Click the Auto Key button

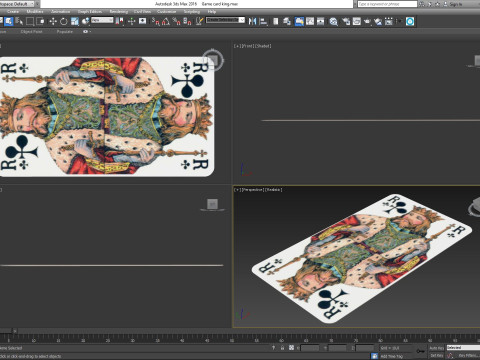pos(436,348)
